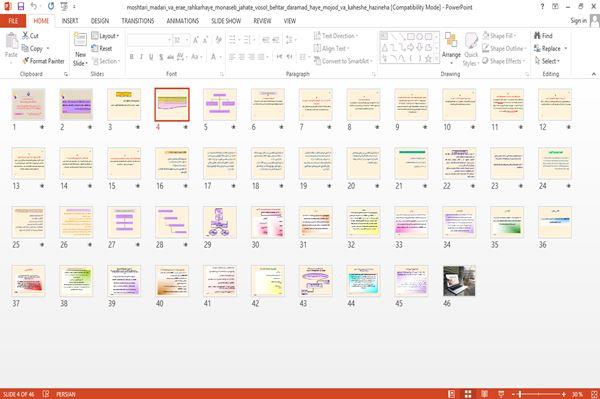Start Slide Show from status bar icon
Image resolution: width=600 pixels, height=399 pixels.
[x=501, y=394]
